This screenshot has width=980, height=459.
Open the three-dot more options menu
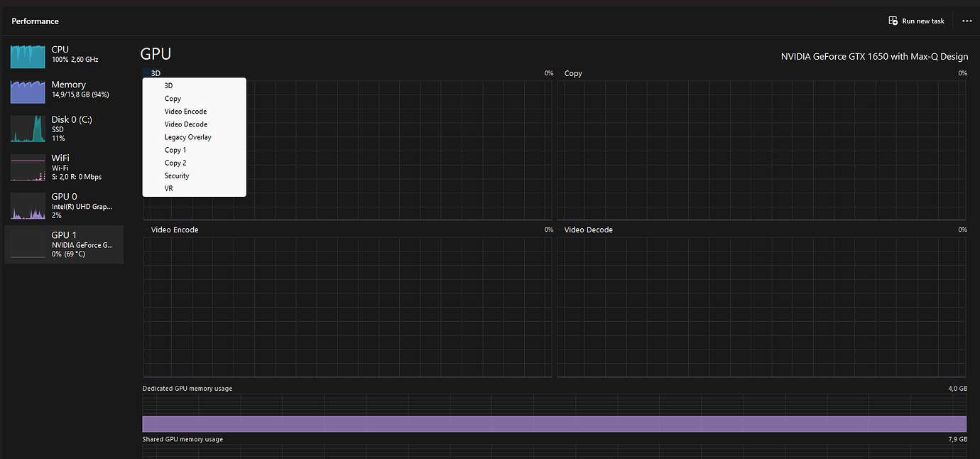point(967,21)
